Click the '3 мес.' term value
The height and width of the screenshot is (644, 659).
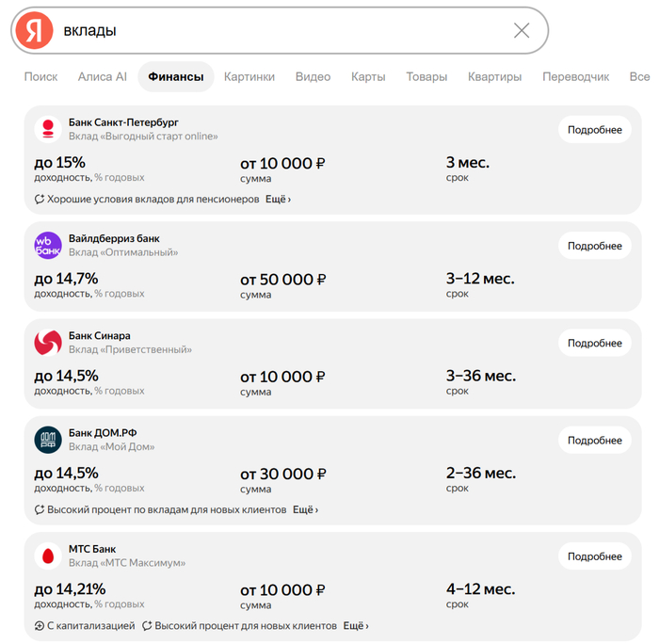(x=467, y=162)
